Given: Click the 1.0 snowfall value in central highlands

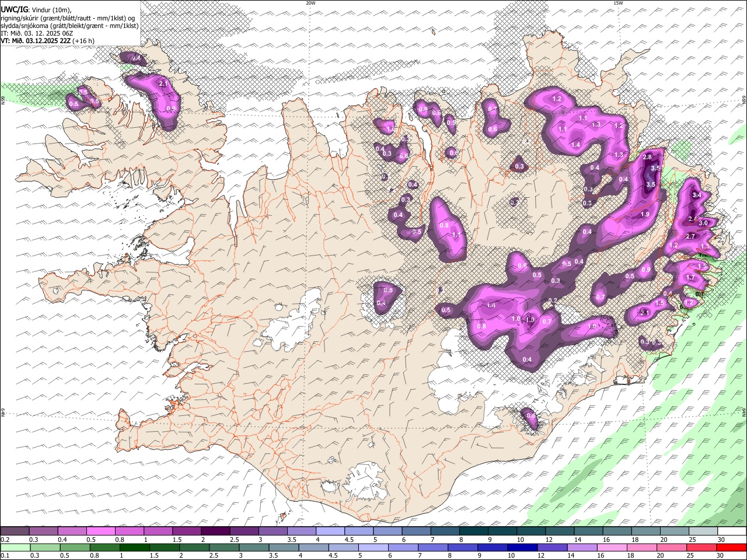Looking at the screenshot, I should 516,319.
